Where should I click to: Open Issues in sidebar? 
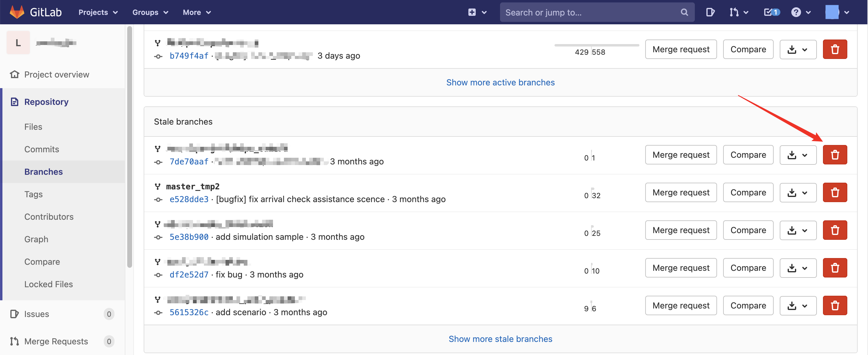(x=62, y=314)
